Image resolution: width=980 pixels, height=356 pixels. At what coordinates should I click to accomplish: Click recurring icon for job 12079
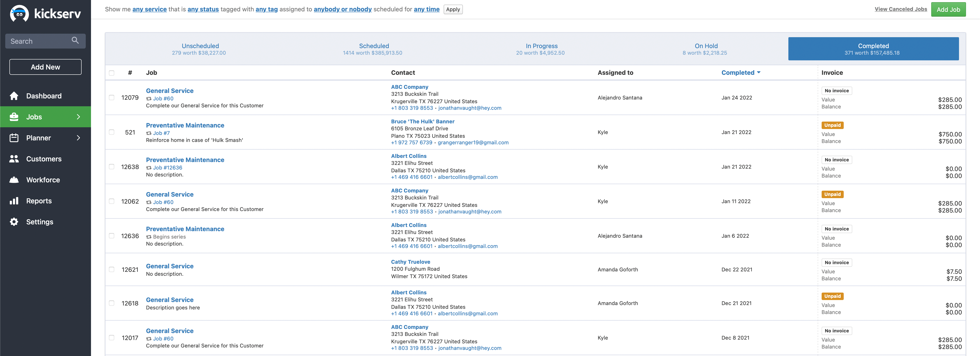149,98
